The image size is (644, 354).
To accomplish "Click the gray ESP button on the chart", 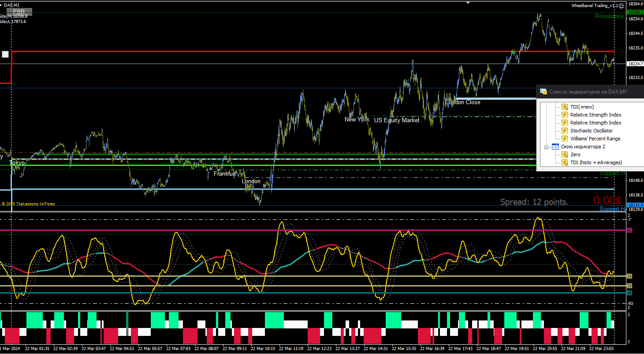I will [x=19, y=11].
